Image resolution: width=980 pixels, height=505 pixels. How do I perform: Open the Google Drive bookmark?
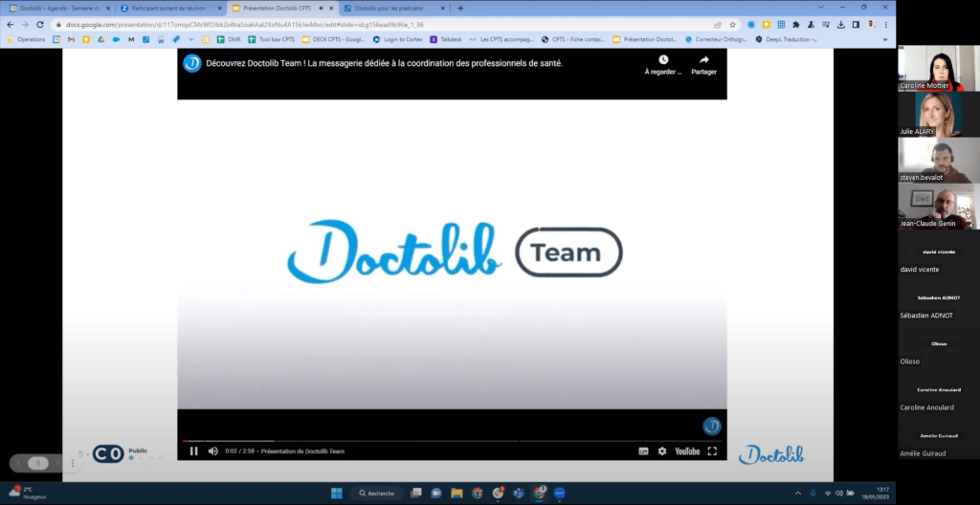[x=101, y=39]
